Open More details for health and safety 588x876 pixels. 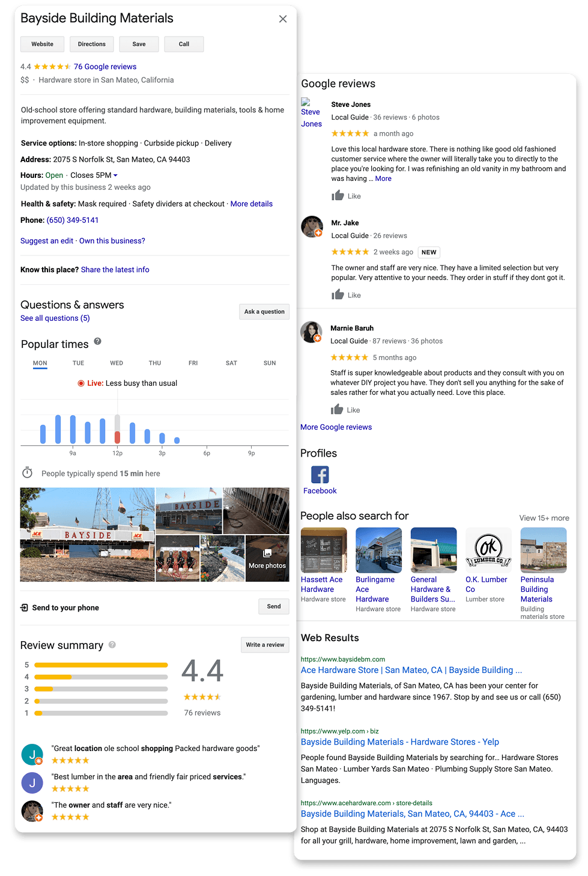click(x=252, y=204)
